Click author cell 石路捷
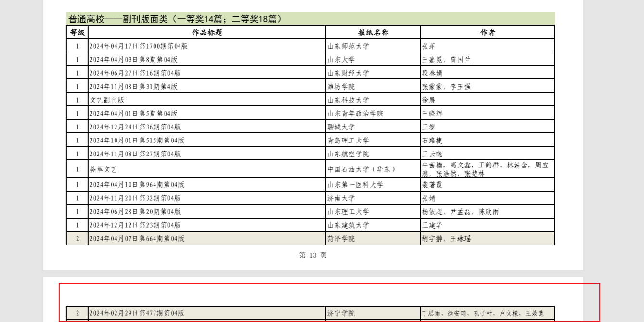 [432, 141]
